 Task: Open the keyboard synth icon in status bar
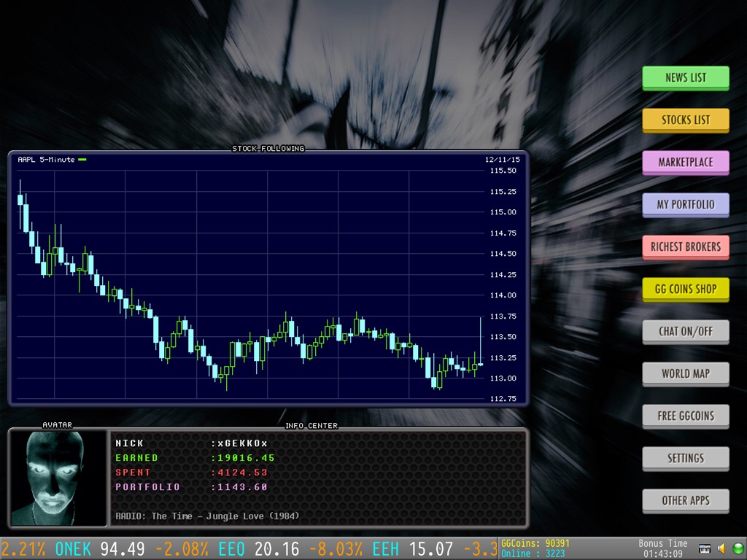(705, 548)
